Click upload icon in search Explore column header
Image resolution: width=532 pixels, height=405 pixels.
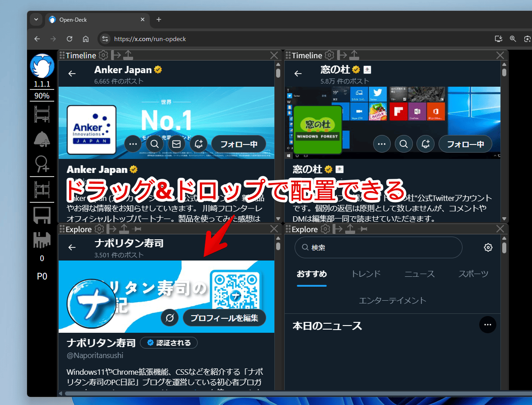(x=350, y=229)
